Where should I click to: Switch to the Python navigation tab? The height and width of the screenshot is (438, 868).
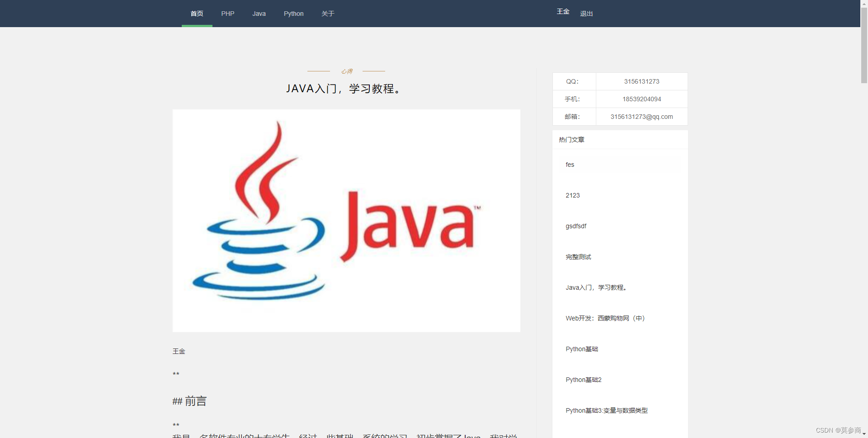tap(293, 14)
